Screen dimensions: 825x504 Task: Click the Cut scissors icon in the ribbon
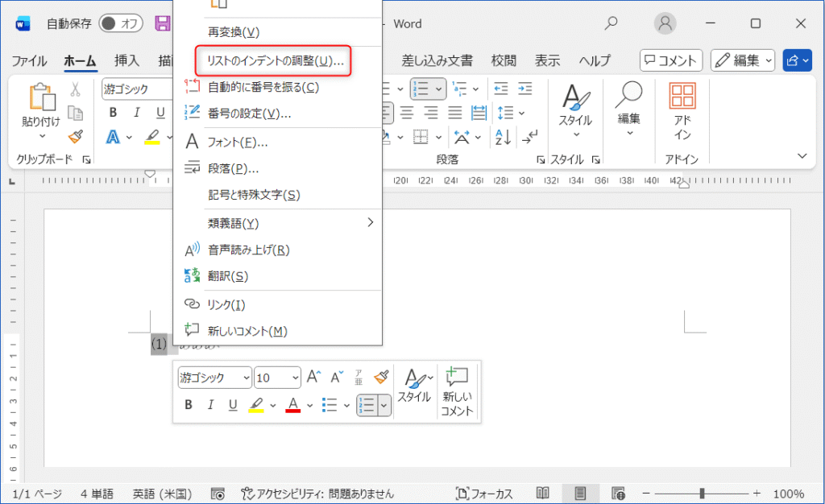click(75, 89)
